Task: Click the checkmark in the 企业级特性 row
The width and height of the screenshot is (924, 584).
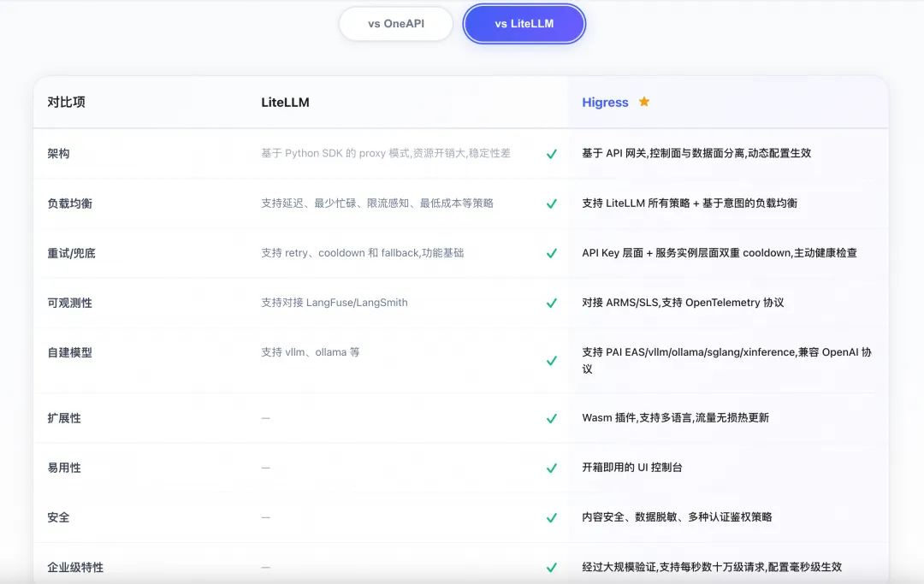Action: click(x=551, y=566)
